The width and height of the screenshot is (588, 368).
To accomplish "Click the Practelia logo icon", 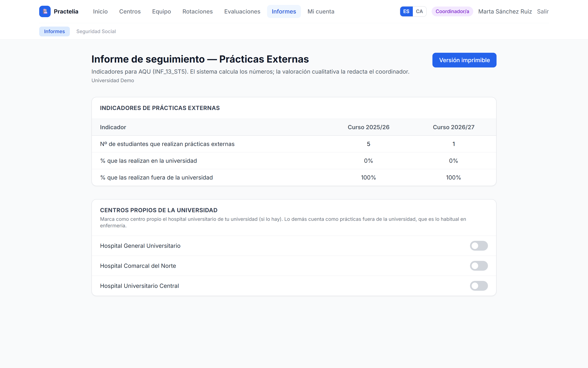I will point(45,11).
